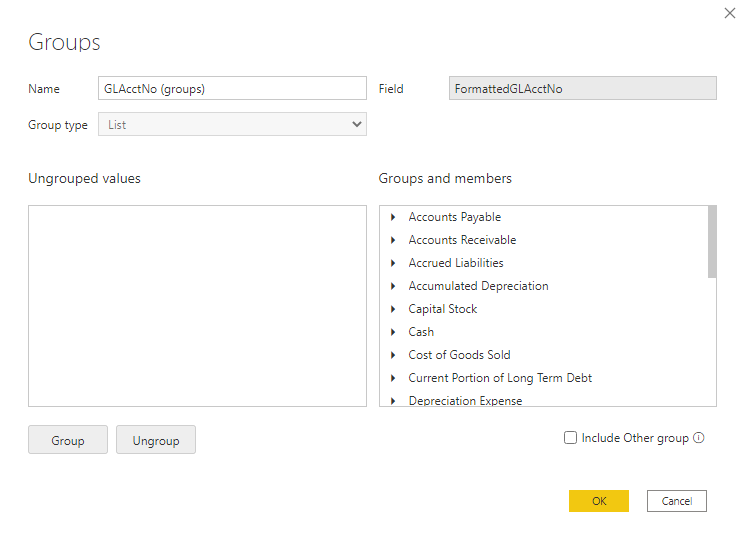Click the Field box showing FormattedGLAcctNo
Viewport: 745px width, 540px height.
coord(583,88)
